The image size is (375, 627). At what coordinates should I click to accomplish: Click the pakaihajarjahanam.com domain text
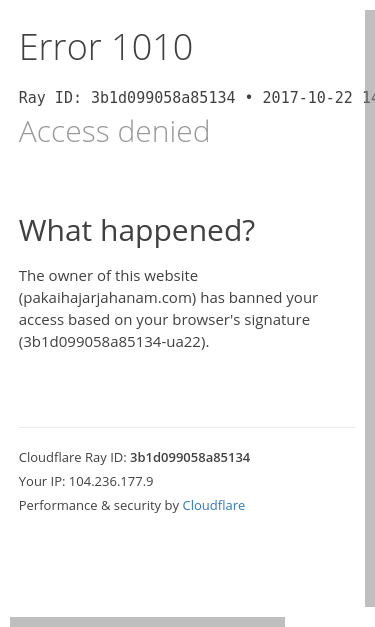108,298
